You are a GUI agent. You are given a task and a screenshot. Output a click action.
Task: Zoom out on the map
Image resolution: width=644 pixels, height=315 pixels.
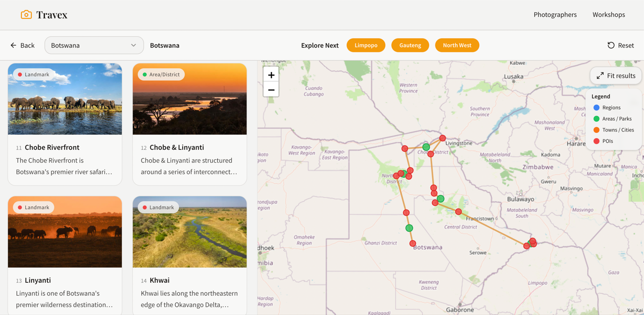click(x=271, y=90)
